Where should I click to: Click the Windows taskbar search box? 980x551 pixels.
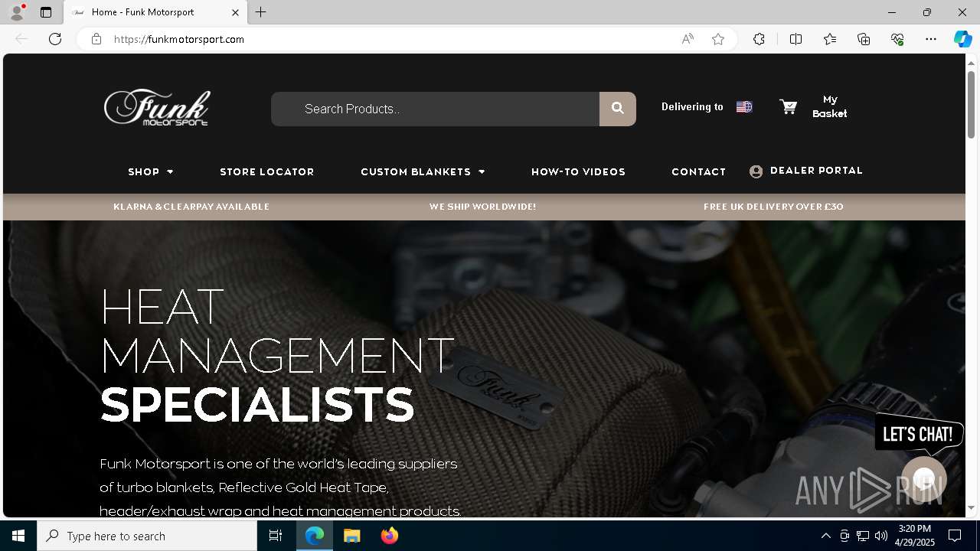[x=147, y=536]
